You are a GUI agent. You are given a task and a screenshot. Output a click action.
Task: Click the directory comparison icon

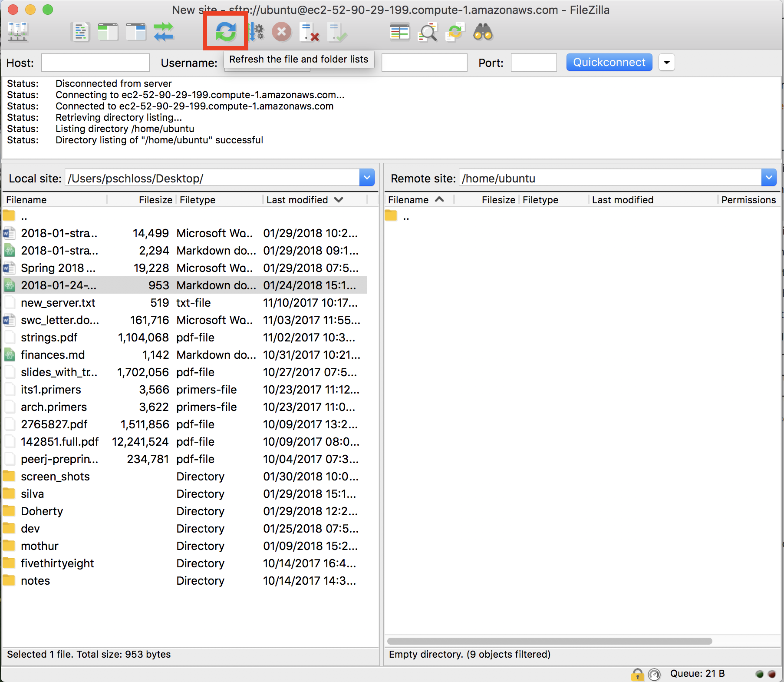pyautogui.click(x=428, y=32)
